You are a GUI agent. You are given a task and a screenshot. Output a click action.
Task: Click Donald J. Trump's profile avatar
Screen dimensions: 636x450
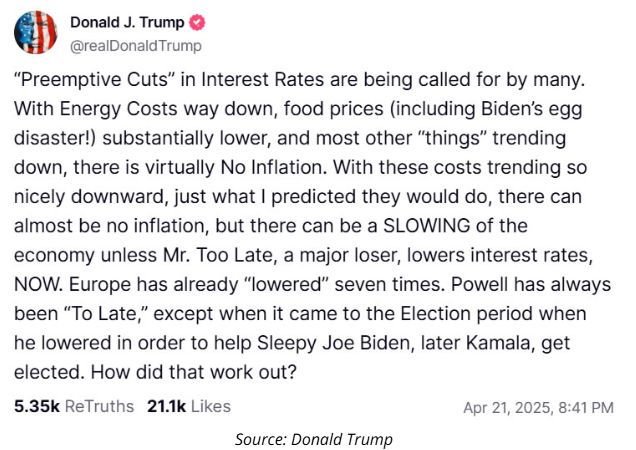[36, 32]
